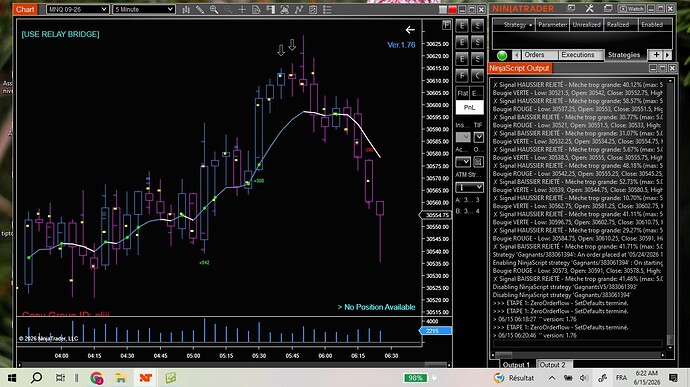Image resolution: width=690 pixels, height=387 pixels.
Task: Toggle the PnL display button
Action: tap(469, 107)
